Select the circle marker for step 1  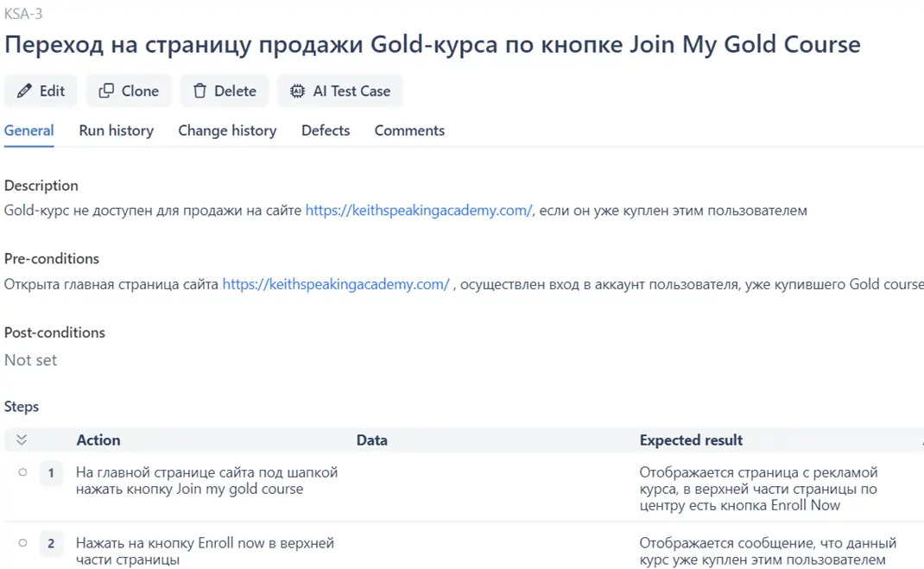coord(22,472)
